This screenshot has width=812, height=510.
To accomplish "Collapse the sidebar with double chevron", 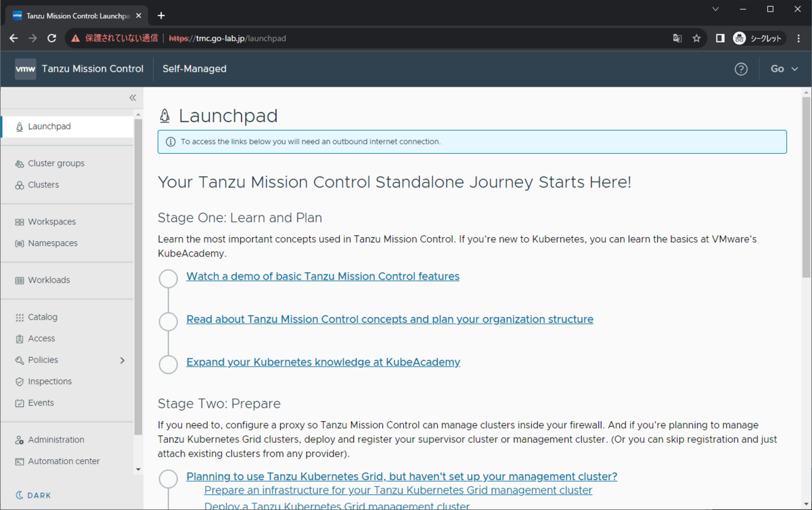I will click(x=133, y=98).
